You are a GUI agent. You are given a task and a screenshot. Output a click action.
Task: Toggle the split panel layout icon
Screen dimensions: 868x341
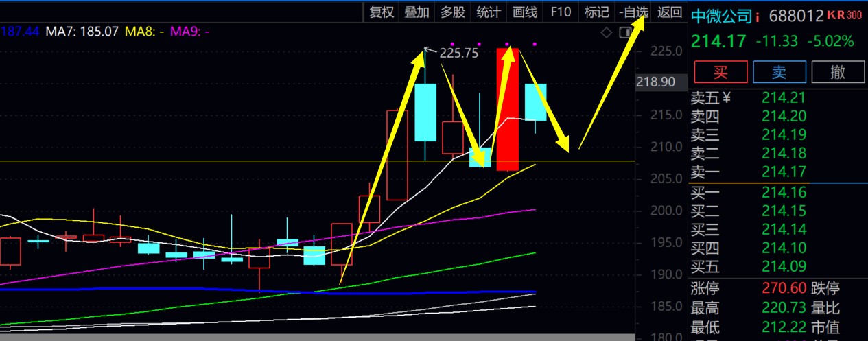(625, 32)
